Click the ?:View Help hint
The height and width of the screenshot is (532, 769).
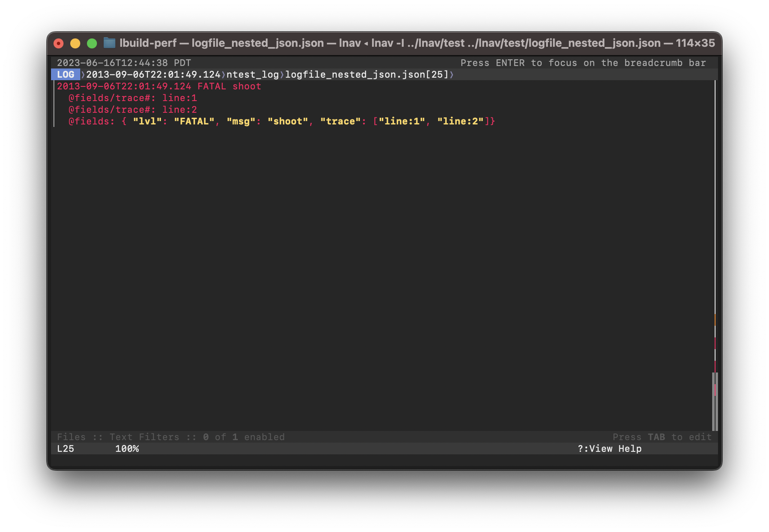pos(610,449)
